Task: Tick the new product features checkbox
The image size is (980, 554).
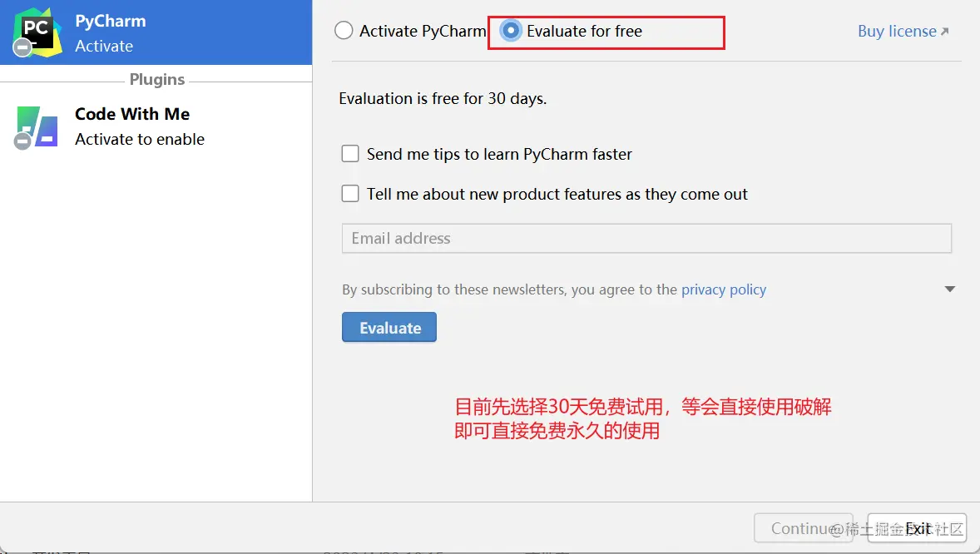Action: (x=350, y=194)
